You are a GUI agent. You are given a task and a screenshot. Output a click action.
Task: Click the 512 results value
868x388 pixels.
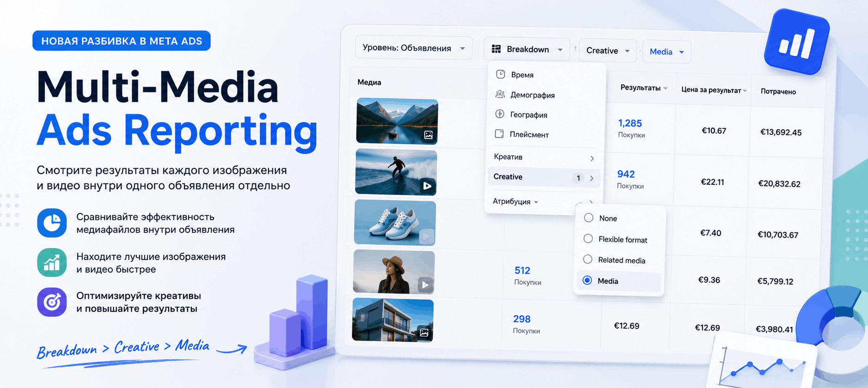click(522, 270)
